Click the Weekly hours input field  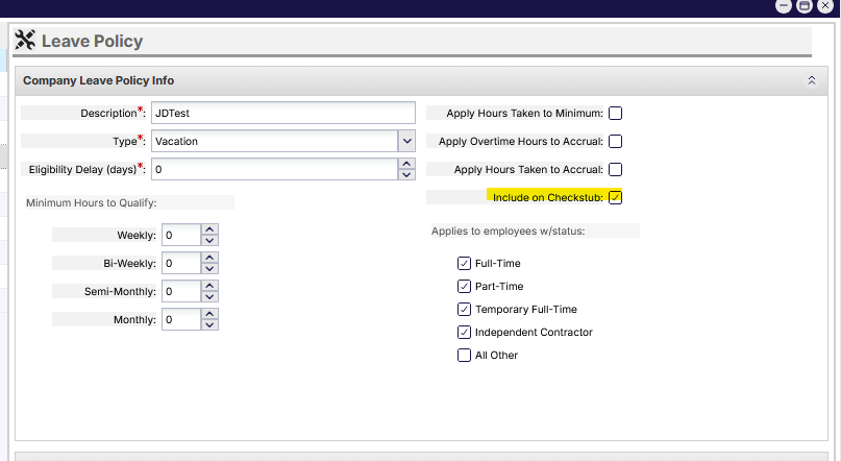181,235
